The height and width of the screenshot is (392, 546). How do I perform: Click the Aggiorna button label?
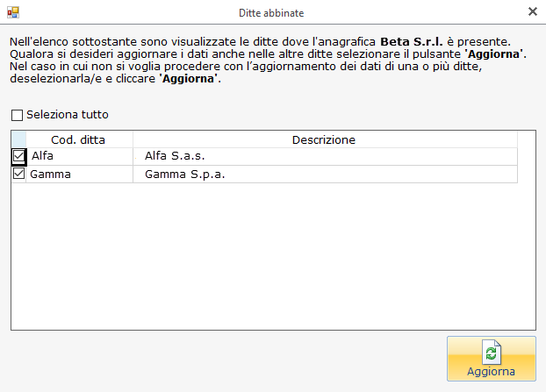491,372
